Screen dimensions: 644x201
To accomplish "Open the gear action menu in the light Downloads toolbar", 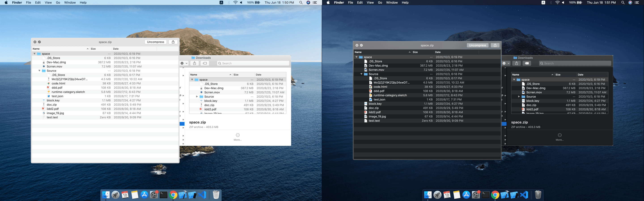I will pos(184,63).
